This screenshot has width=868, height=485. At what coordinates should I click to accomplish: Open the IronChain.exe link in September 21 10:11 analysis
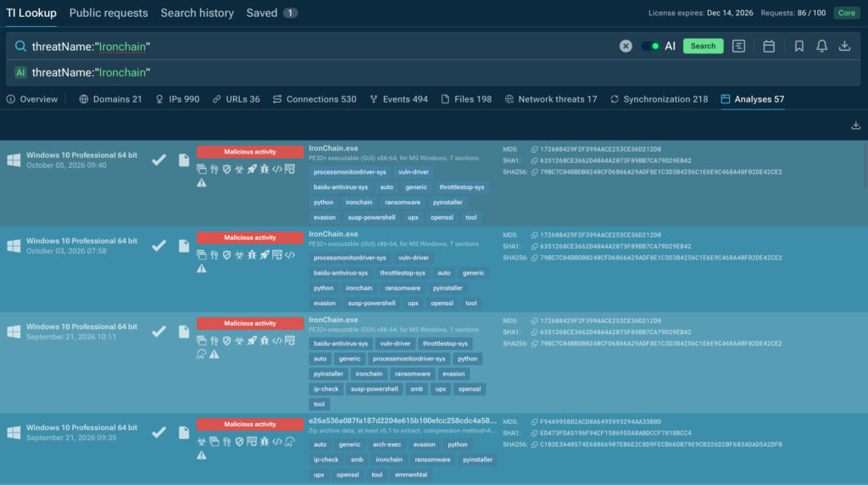click(333, 320)
